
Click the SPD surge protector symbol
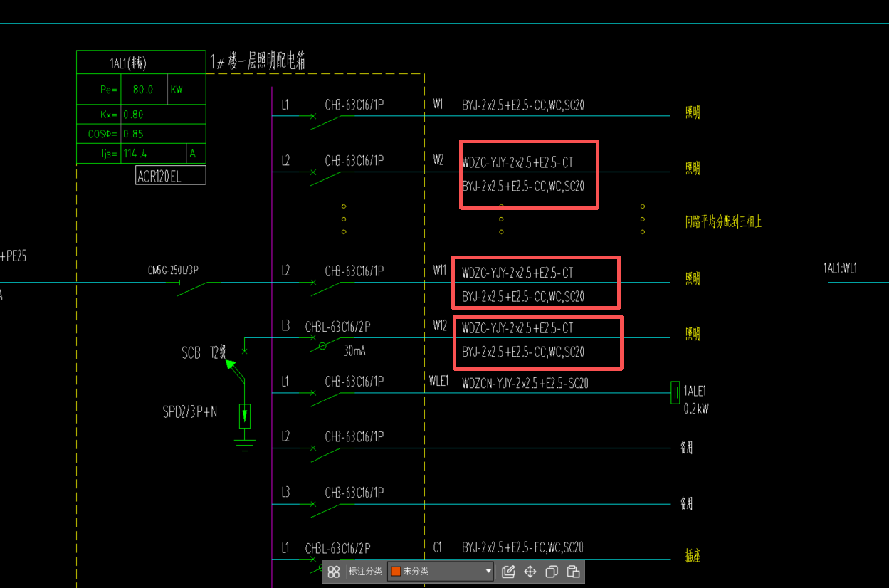(x=245, y=416)
